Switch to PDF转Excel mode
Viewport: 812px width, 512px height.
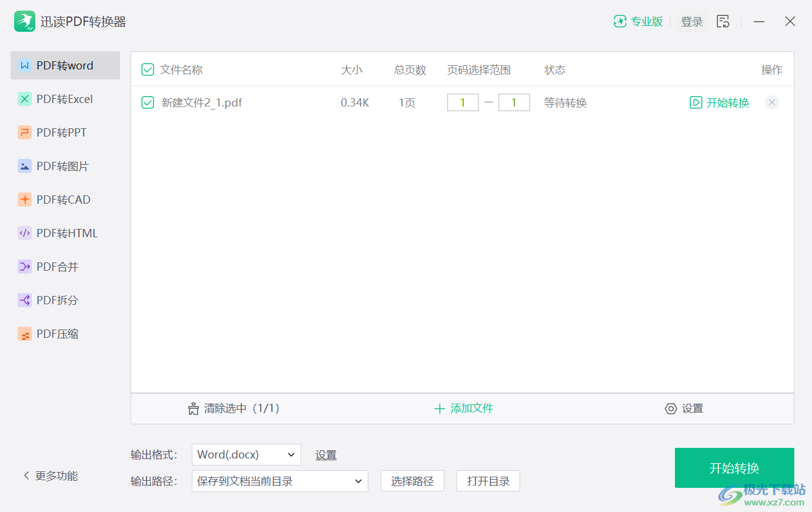click(65, 99)
